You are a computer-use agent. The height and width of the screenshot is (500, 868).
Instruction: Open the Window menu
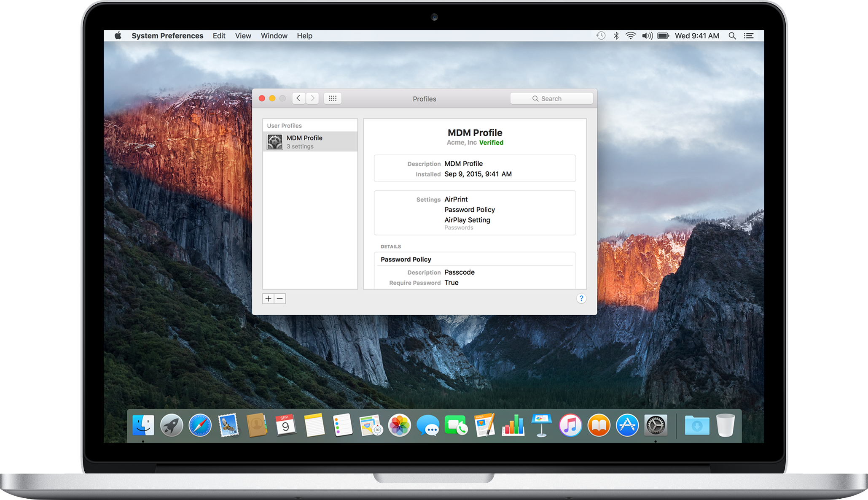274,36
